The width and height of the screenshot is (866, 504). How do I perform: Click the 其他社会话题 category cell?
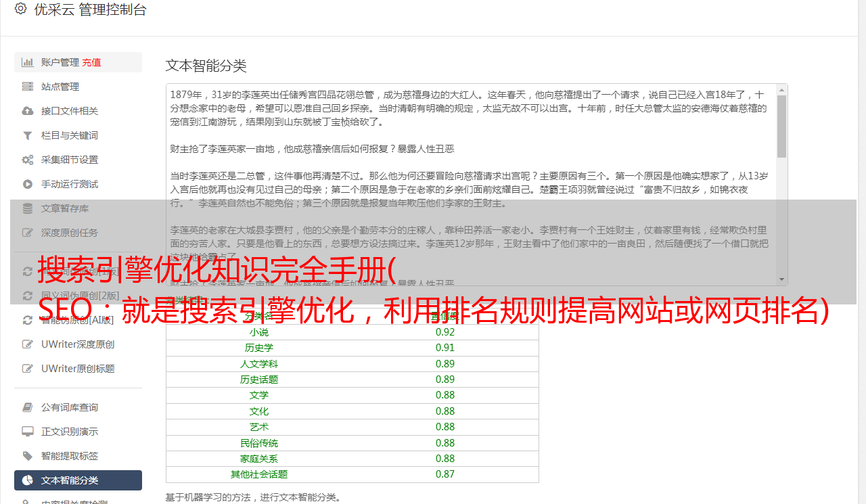(x=259, y=474)
